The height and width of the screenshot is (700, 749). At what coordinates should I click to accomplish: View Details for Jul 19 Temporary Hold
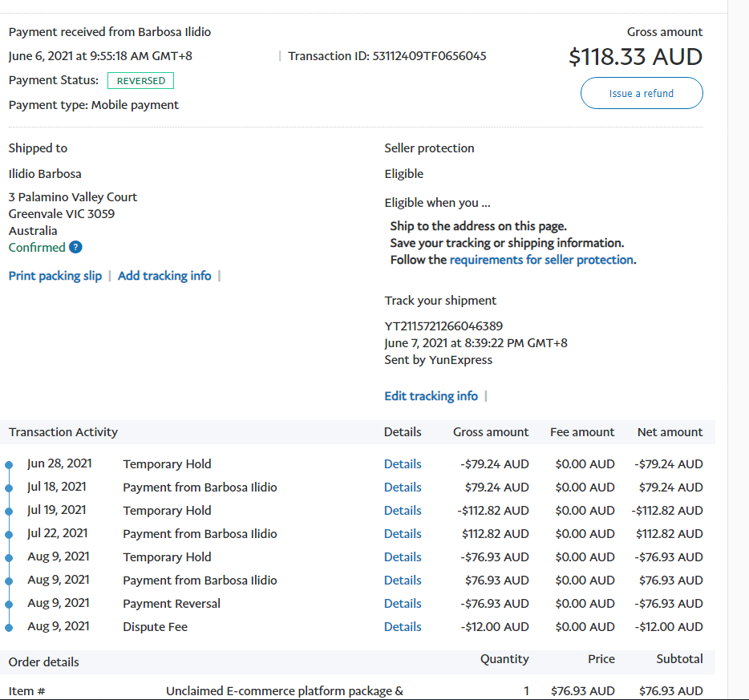tap(403, 511)
